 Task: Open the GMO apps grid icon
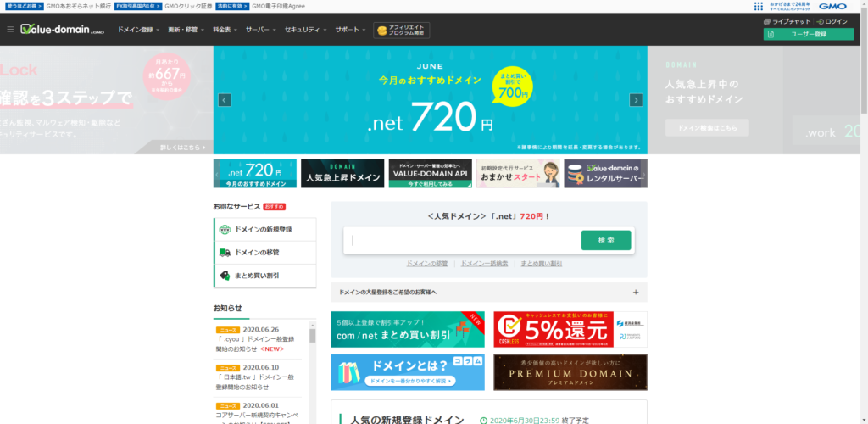[759, 6]
